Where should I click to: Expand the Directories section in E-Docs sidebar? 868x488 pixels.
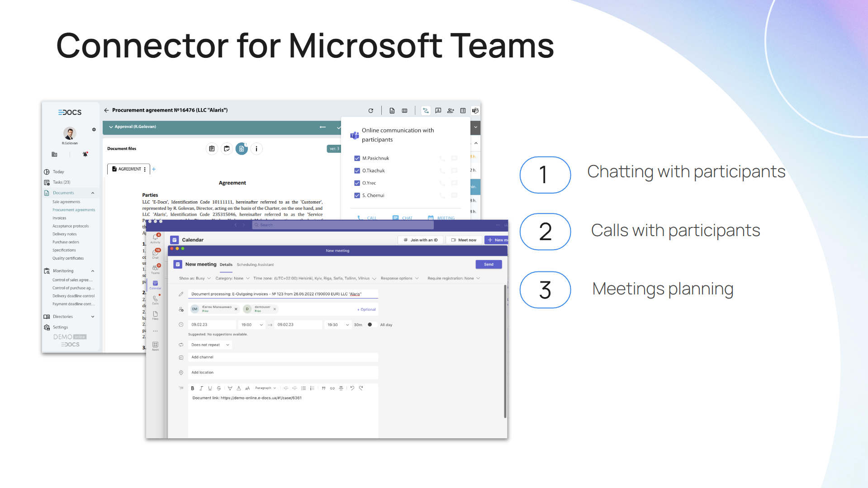pos(93,317)
